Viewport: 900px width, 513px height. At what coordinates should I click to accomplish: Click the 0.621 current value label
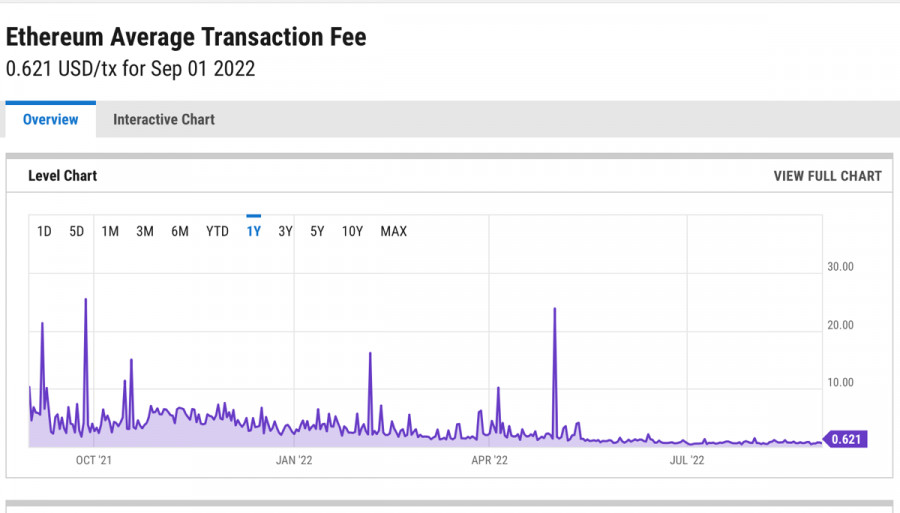[x=846, y=439]
